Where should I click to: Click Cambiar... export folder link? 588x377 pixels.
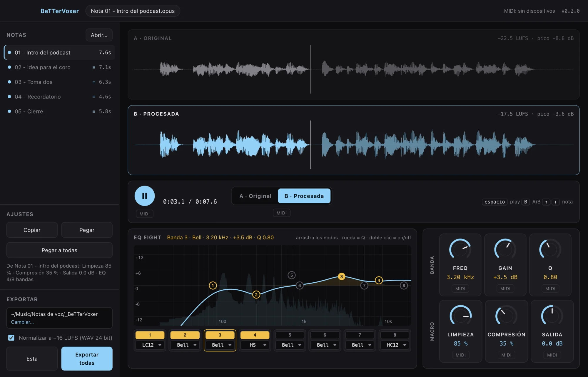pos(22,322)
